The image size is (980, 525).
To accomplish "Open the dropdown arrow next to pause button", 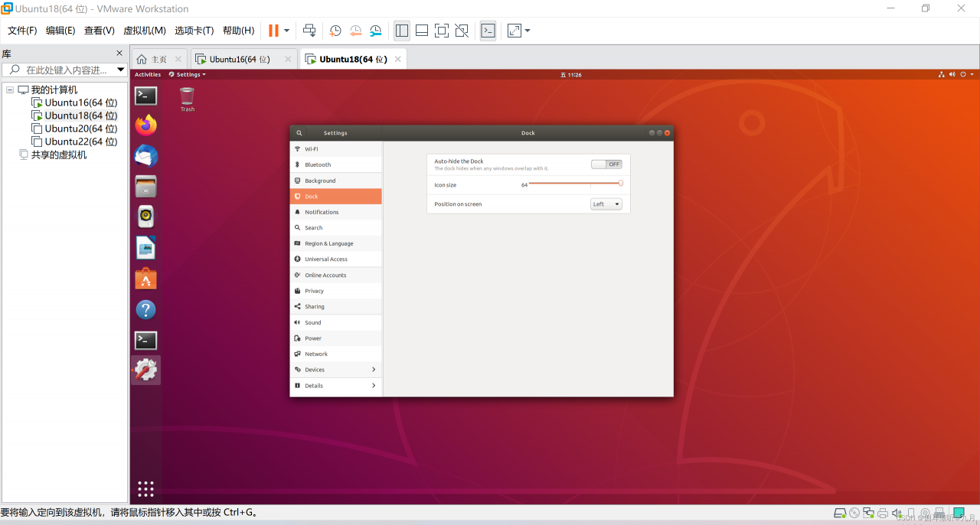I will (287, 31).
